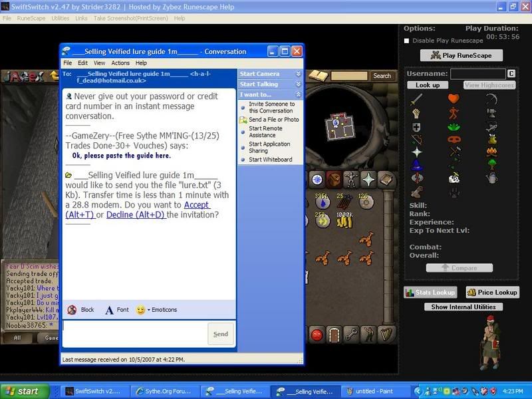
Task: Select the Agility running figure icon
Action: click(x=454, y=113)
